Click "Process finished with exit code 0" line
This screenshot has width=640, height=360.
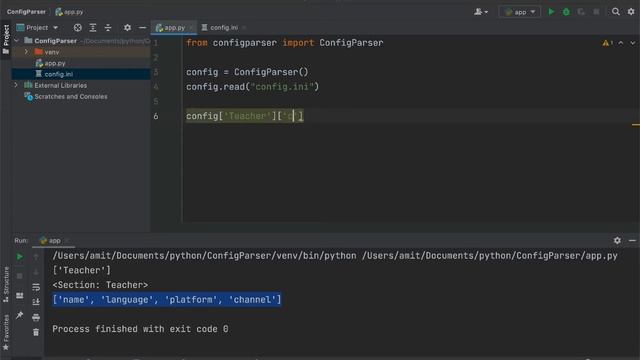(x=140, y=329)
